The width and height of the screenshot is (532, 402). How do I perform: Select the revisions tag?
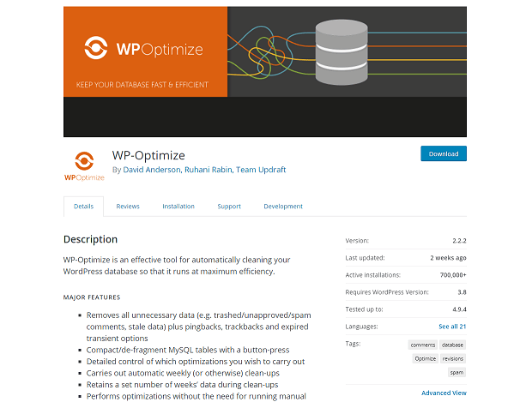click(452, 358)
